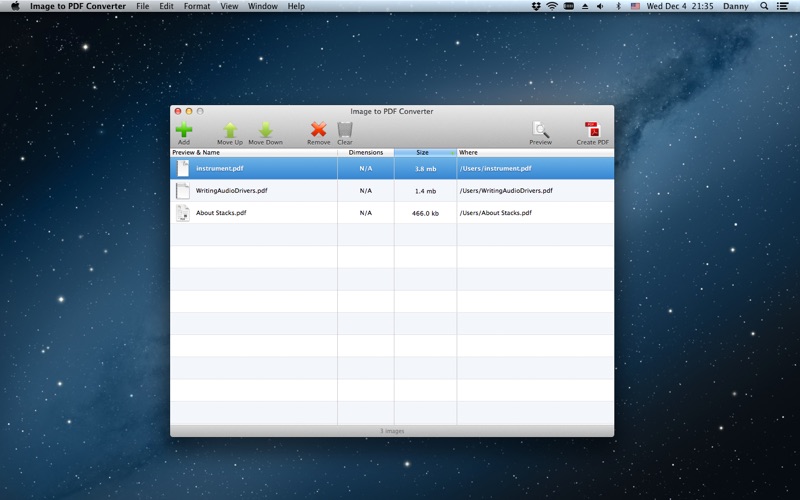This screenshot has width=800, height=500.
Task: Click N/A dimensions for WritingAudioDrivers.pdf
Action: point(366,191)
